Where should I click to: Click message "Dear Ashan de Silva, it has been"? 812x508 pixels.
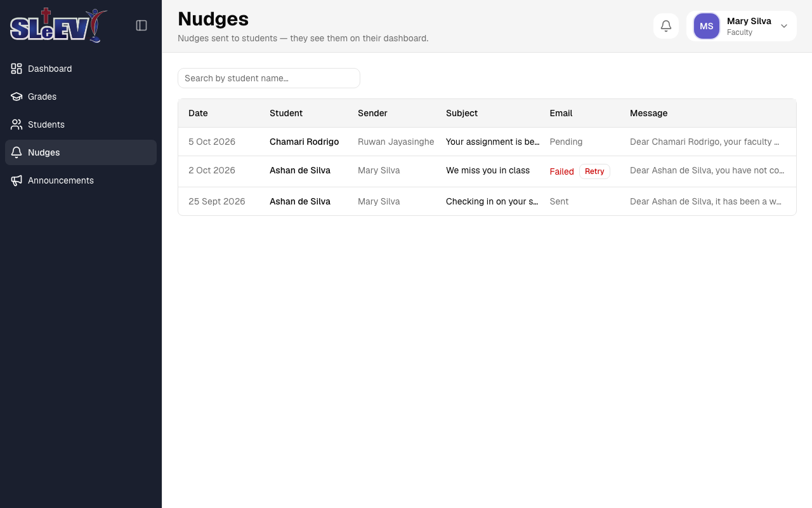point(705,201)
